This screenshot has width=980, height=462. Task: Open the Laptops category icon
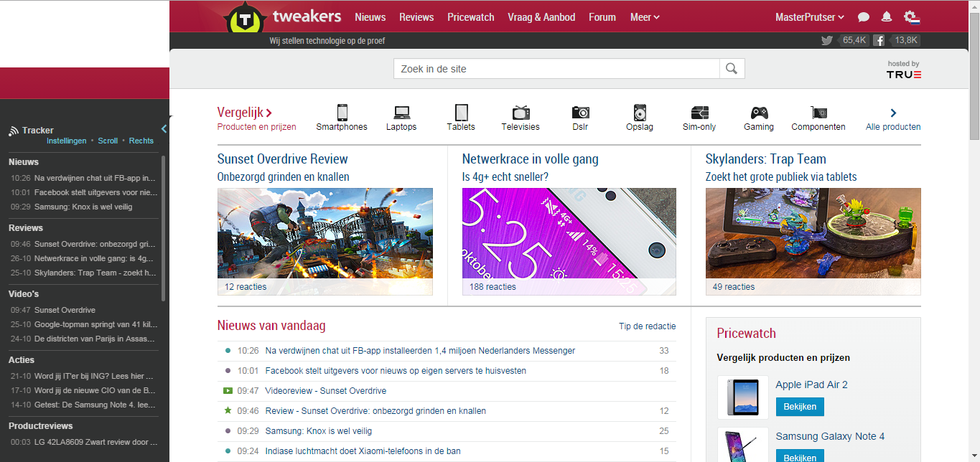(x=401, y=113)
